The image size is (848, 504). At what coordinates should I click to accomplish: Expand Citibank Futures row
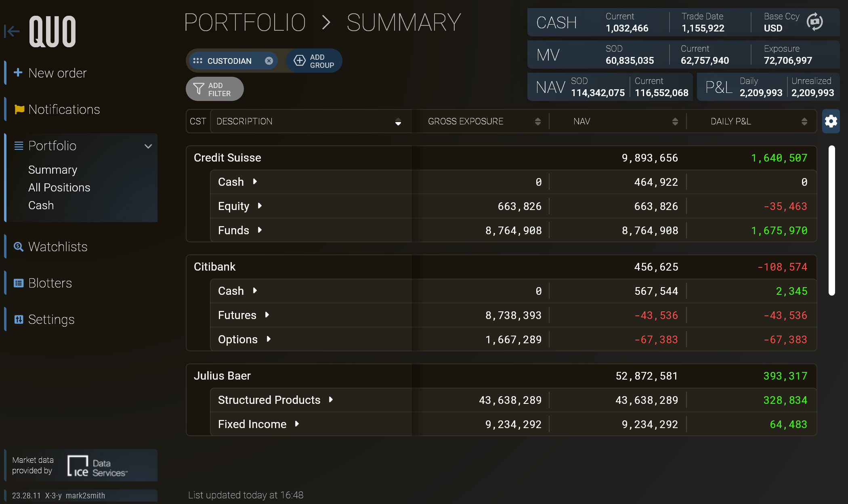267,315
